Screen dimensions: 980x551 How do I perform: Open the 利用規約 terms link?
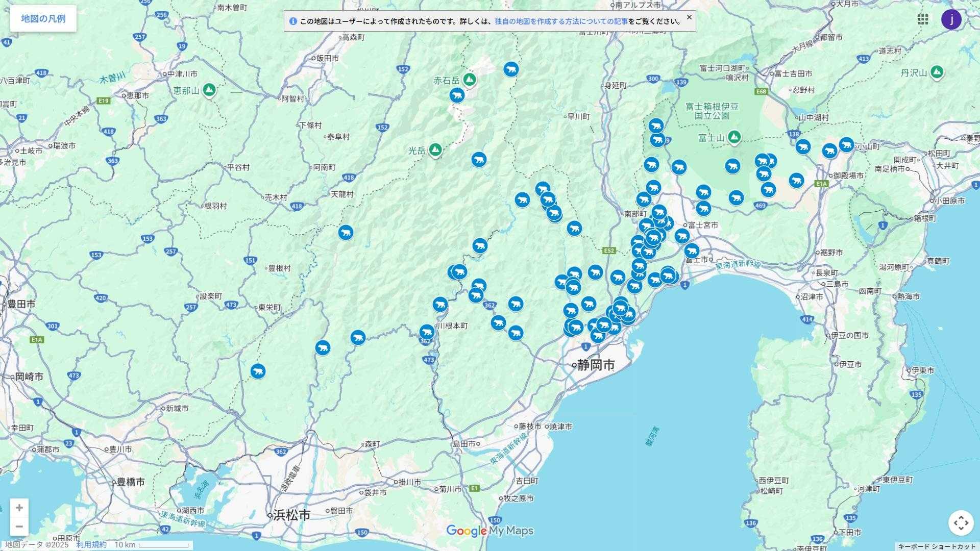coord(91,545)
